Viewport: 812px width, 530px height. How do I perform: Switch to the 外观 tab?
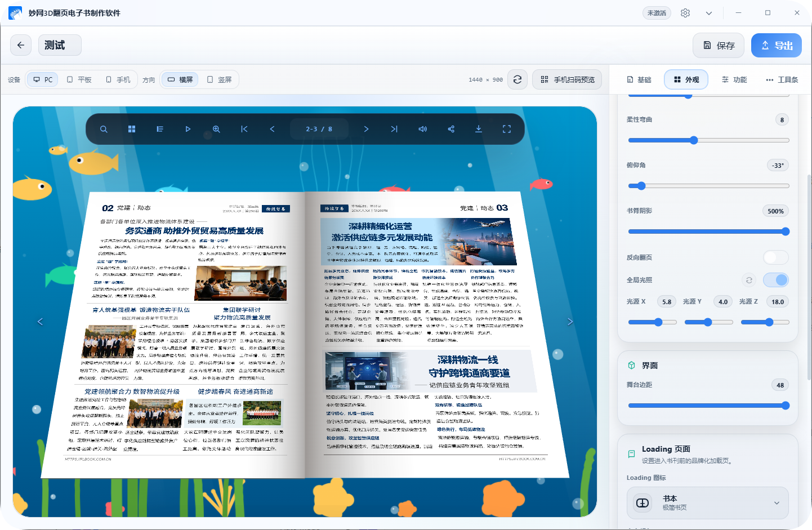(686, 79)
